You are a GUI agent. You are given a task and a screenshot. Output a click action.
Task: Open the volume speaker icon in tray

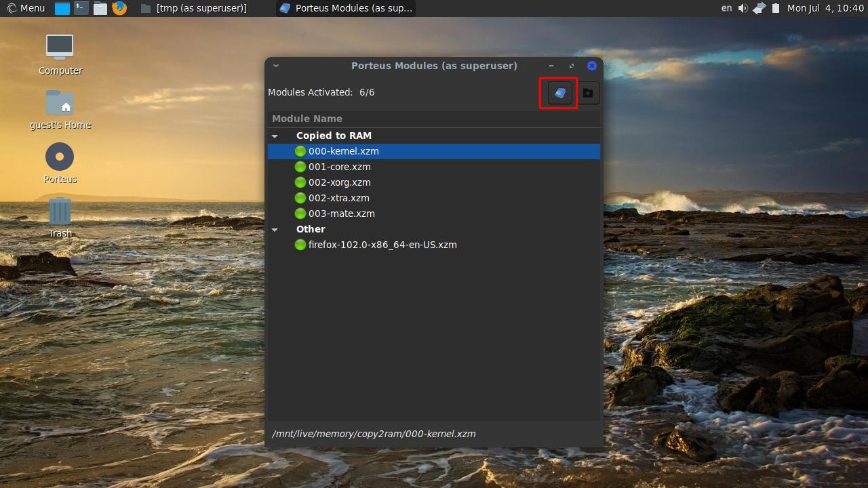click(x=743, y=8)
